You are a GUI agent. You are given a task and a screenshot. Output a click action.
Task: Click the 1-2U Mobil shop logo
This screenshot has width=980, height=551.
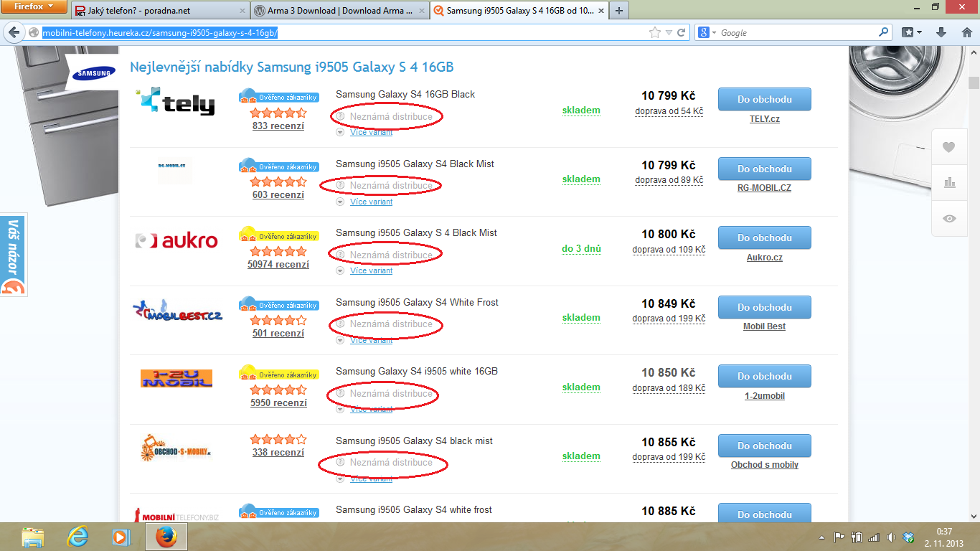point(176,378)
